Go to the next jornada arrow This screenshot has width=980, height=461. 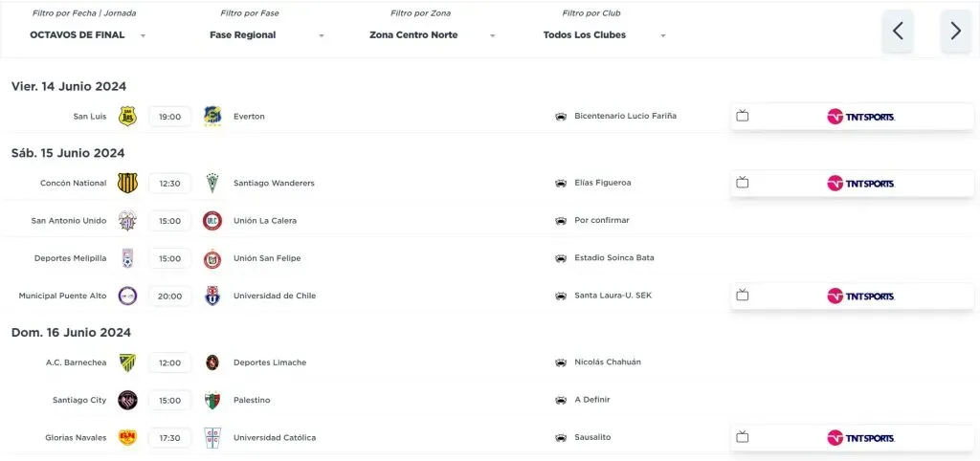tap(955, 31)
